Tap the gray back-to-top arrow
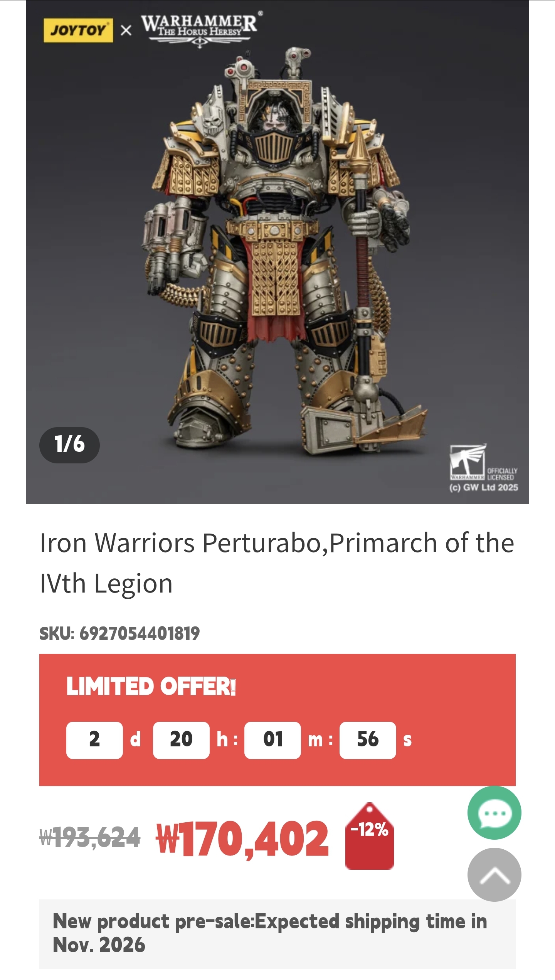555x980 pixels. coord(494,875)
